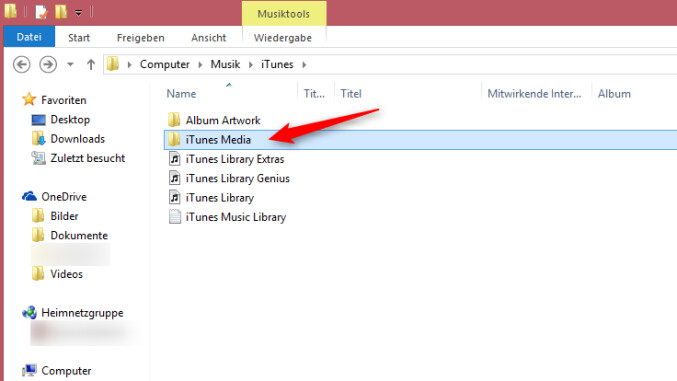Switch to the Wiedergabe ribbon tab
This screenshot has width=677, height=381.
(x=283, y=38)
